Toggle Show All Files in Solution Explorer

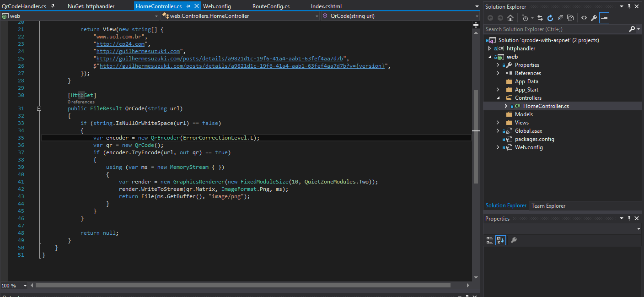(x=570, y=18)
